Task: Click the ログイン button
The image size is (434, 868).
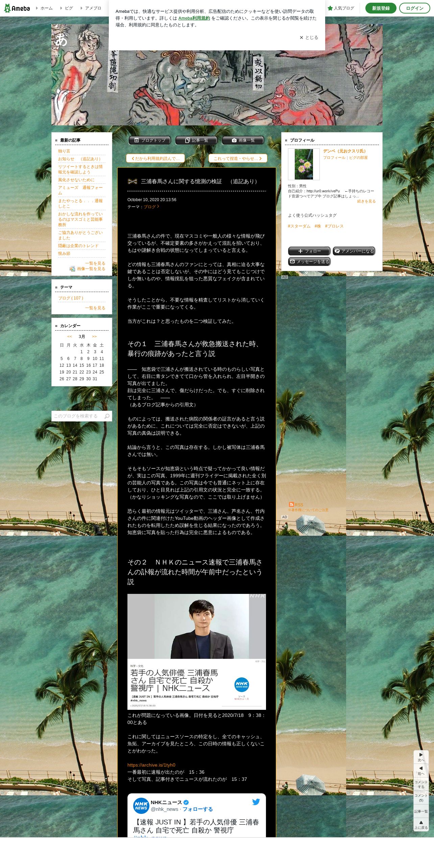Action: coord(414,8)
